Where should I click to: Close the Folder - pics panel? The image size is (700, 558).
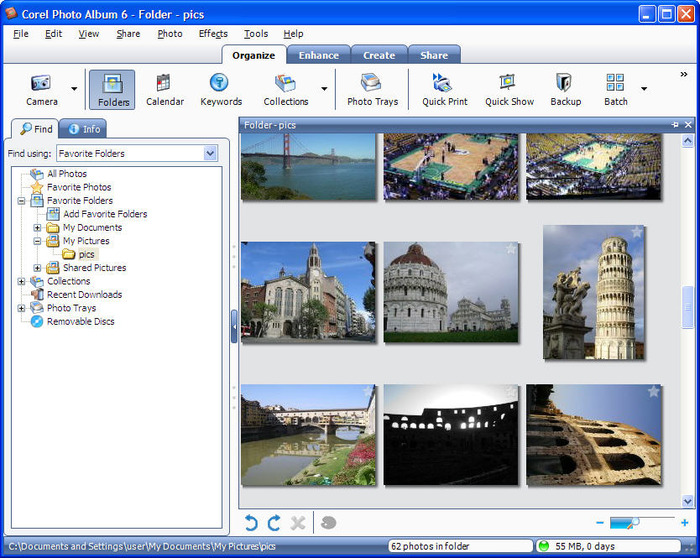click(x=688, y=125)
